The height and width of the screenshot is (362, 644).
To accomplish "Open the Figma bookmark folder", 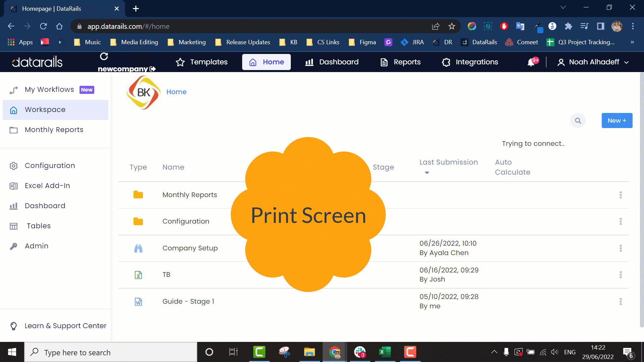I will click(x=362, y=42).
